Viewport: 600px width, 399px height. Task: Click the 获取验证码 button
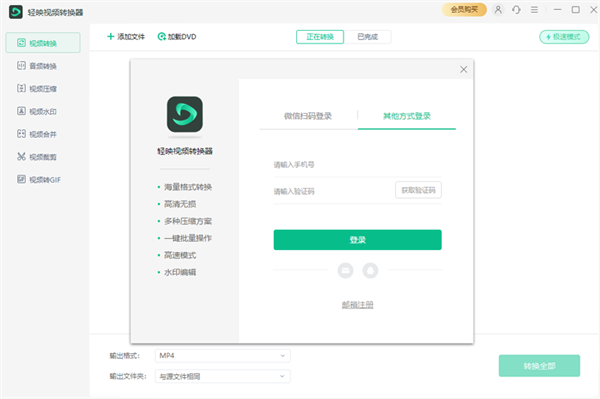418,190
